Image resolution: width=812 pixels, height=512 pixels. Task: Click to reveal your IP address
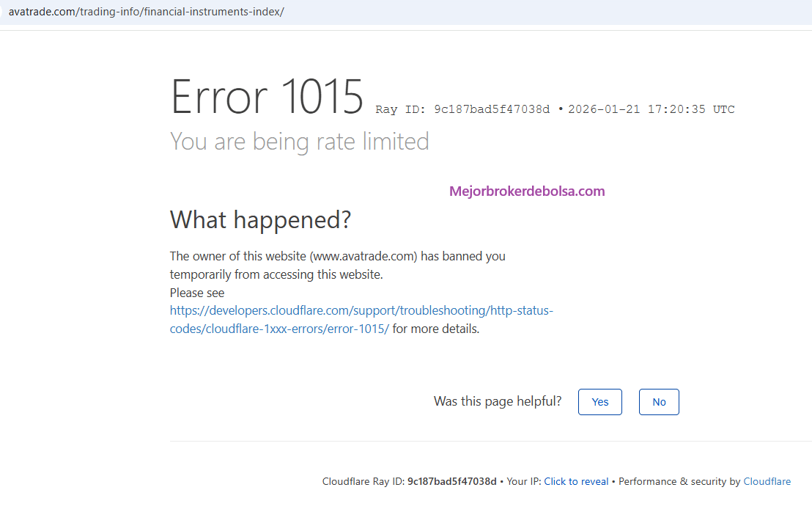click(x=576, y=481)
